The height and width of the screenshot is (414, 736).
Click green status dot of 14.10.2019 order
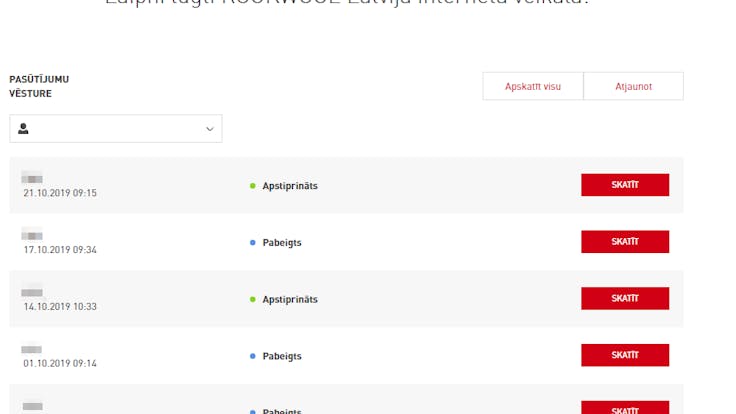click(253, 299)
